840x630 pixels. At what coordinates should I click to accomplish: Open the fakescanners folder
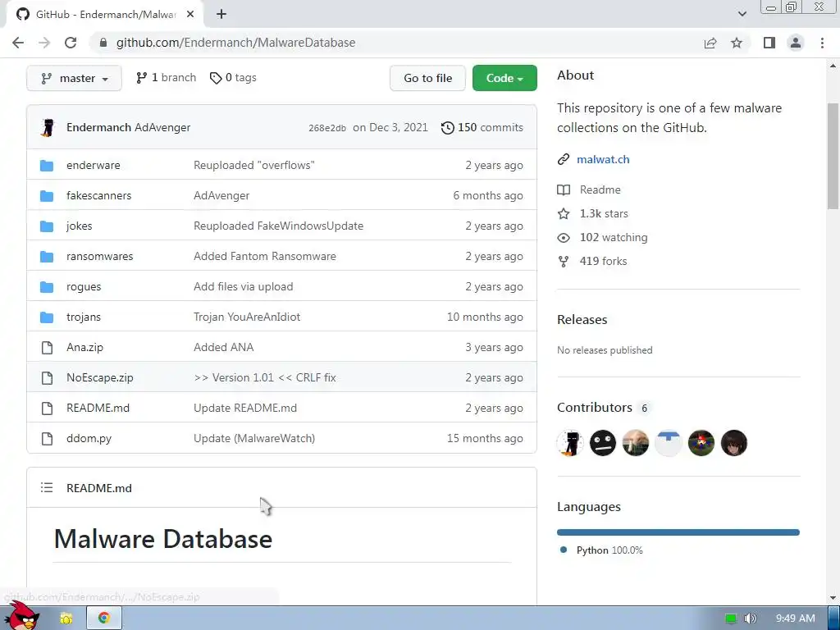(98, 195)
